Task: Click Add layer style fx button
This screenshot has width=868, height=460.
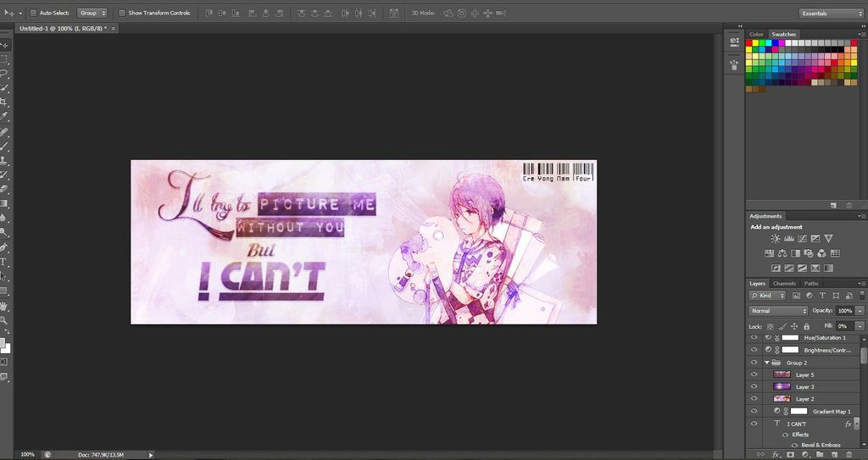Action: tap(776, 454)
